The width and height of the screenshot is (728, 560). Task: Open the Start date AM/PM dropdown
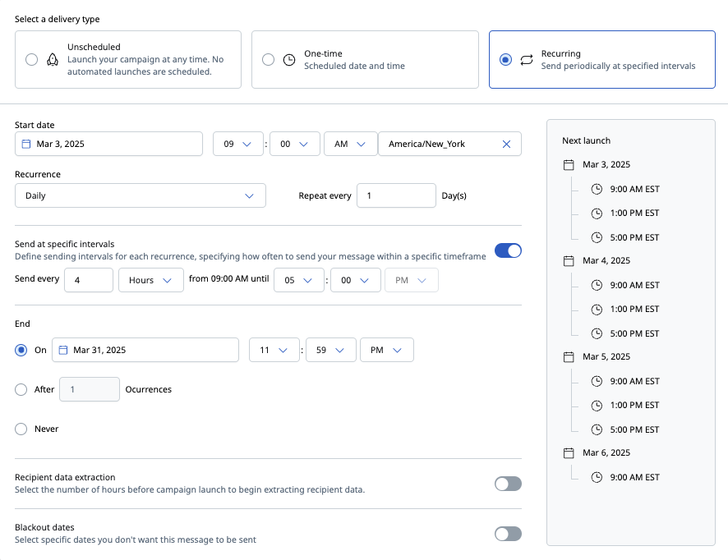click(x=351, y=144)
